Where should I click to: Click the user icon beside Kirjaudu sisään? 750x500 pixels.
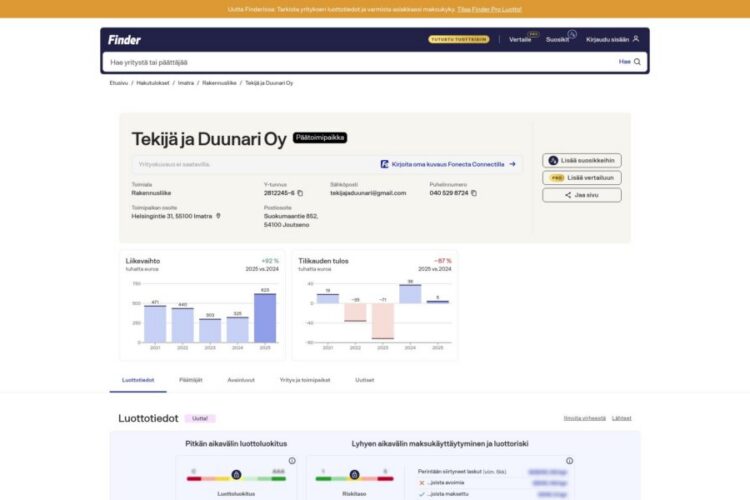636,39
